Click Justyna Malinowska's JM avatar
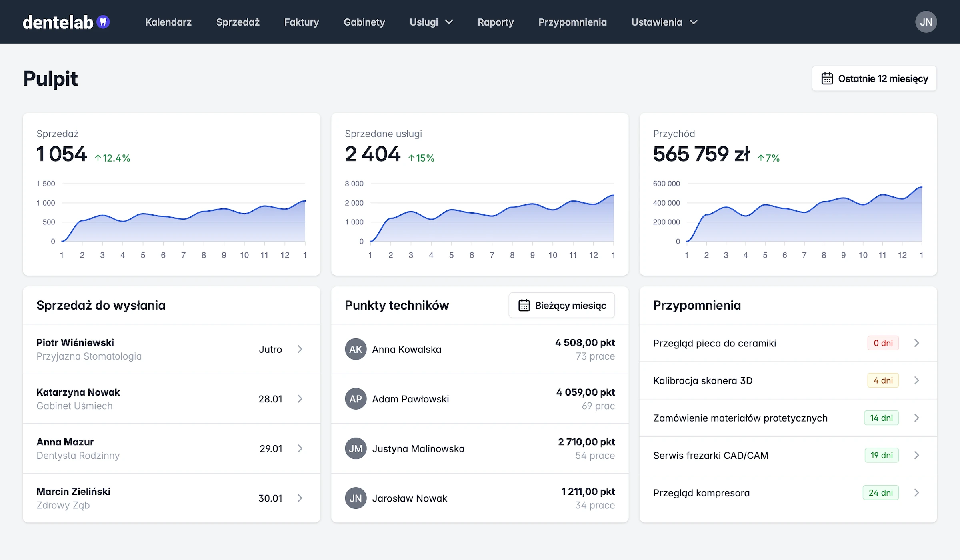 356,448
